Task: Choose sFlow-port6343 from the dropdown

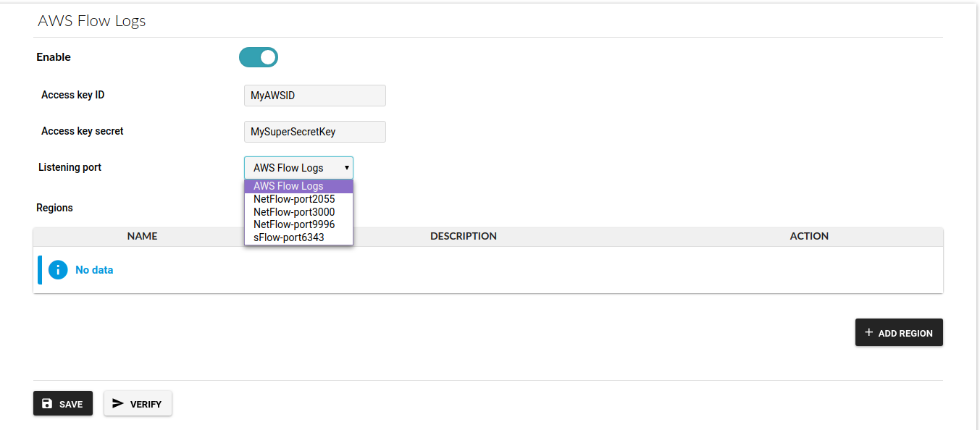Action: [289, 237]
